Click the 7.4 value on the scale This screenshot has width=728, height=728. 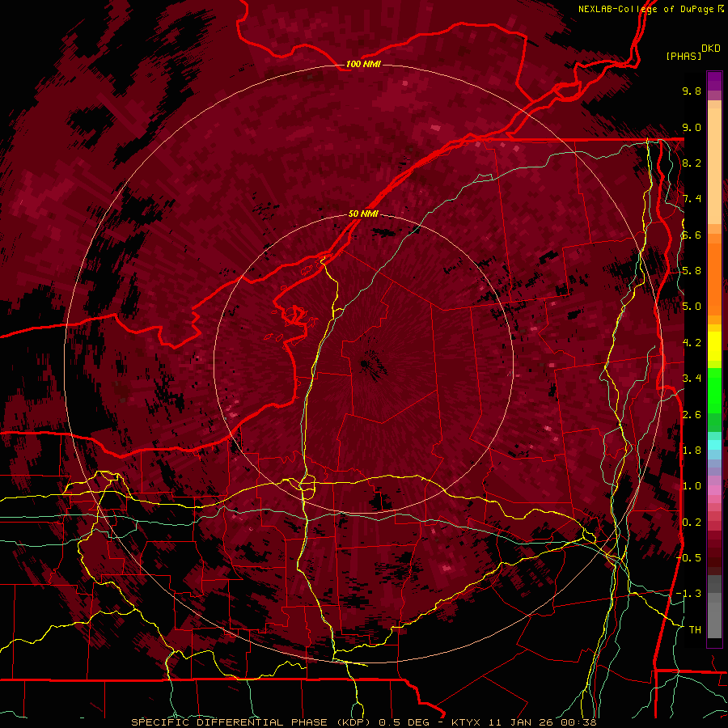pyautogui.click(x=692, y=199)
